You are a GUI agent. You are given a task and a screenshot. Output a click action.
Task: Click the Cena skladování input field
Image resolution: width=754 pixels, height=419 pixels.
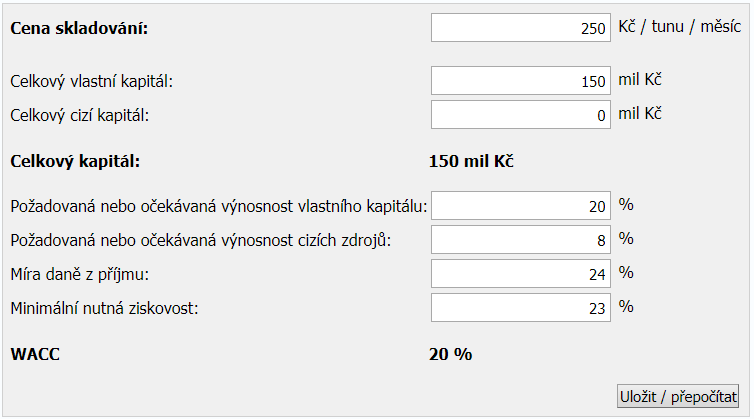point(520,28)
